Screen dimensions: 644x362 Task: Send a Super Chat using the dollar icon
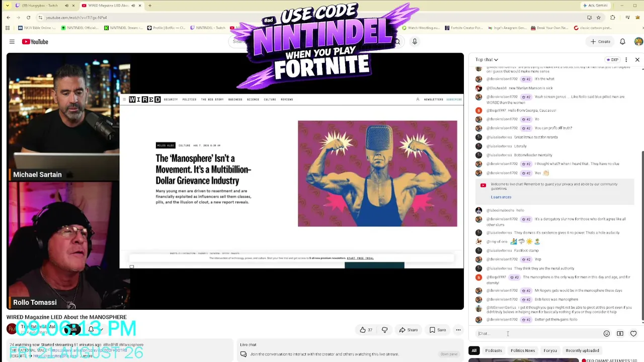(x=620, y=333)
